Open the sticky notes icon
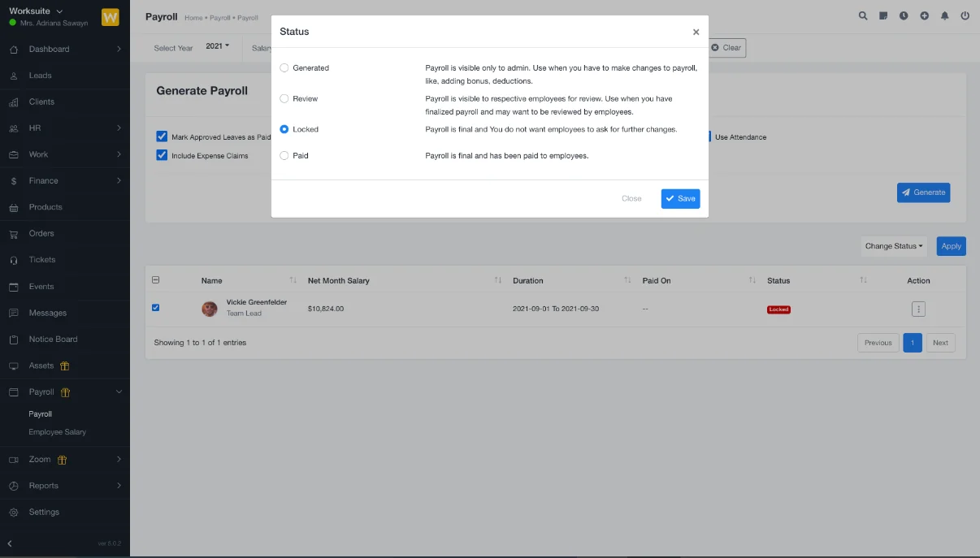 click(x=883, y=15)
